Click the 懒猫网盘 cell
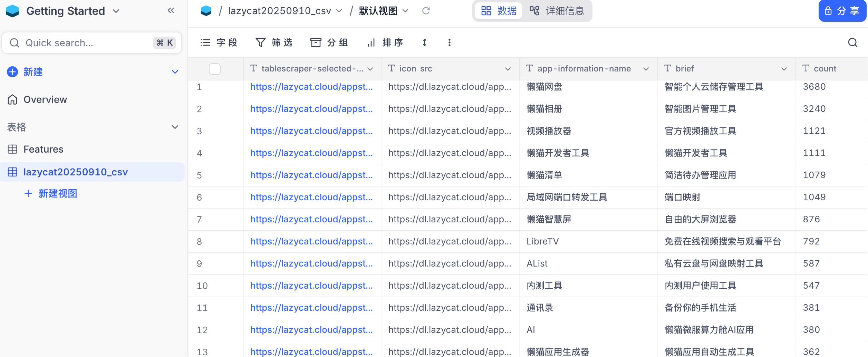Viewport: 868px width, 357px height. pyautogui.click(x=589, y=87)
